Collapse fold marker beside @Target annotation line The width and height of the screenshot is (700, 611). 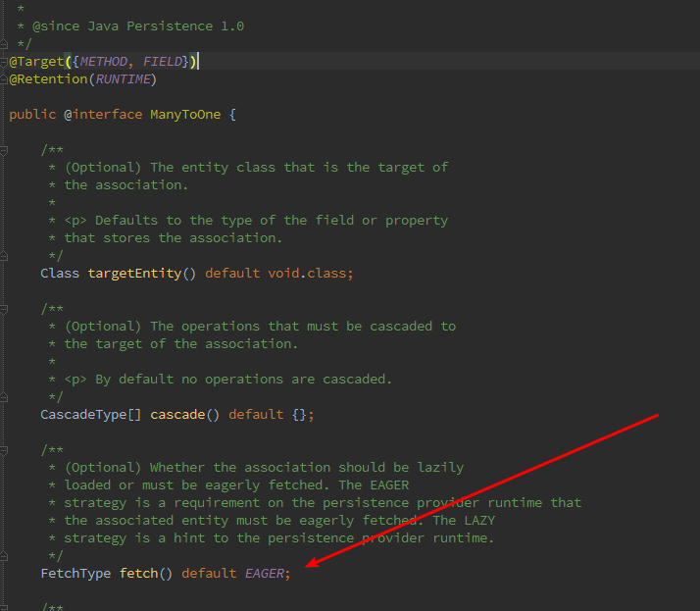pyautogui.click(x=4, y=62)
